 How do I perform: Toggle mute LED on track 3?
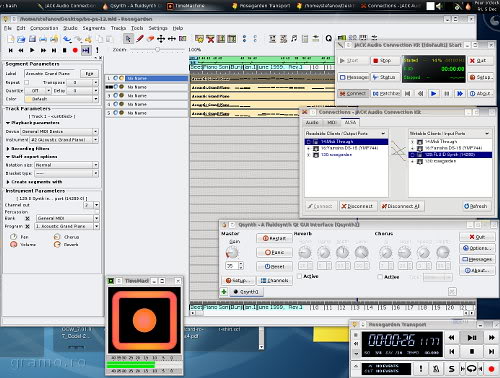[x=115, y=95]
